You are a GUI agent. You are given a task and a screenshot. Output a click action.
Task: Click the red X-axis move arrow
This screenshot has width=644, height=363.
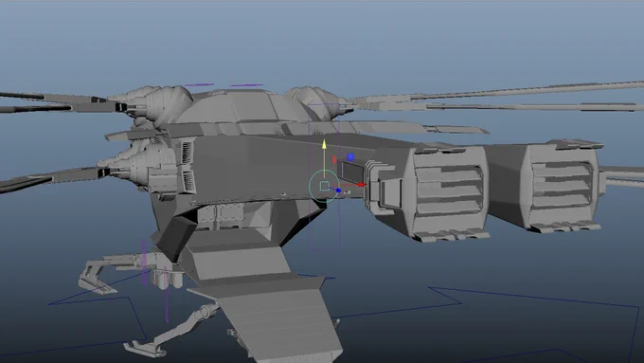coord(361,185)
